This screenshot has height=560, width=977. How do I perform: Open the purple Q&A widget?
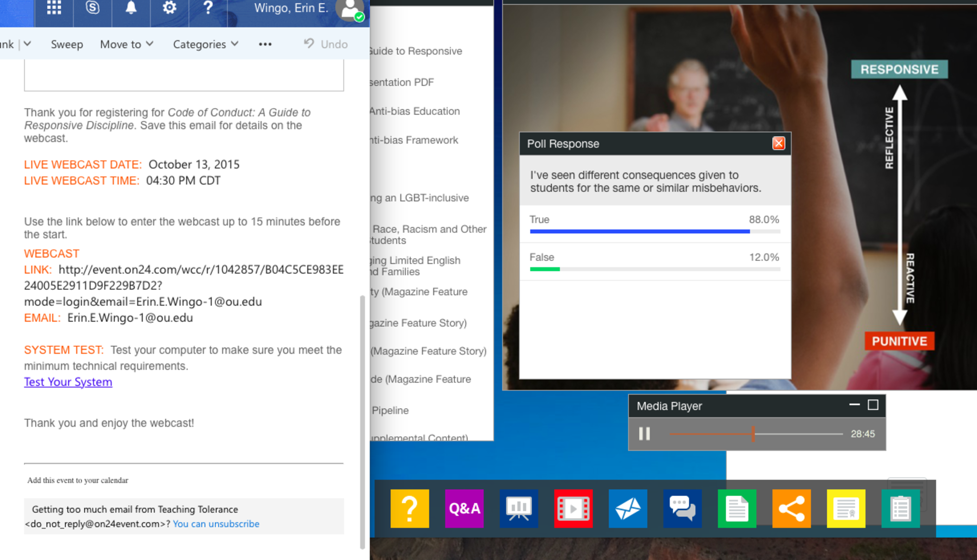pyautogui.click(x=464, y=508)
